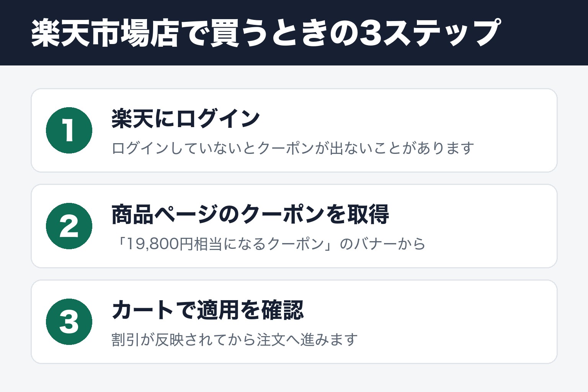588x392 pixels.
Task: Click the ログインしていないとクーポンが出ない description text
Action: click(x=293, y=148)
